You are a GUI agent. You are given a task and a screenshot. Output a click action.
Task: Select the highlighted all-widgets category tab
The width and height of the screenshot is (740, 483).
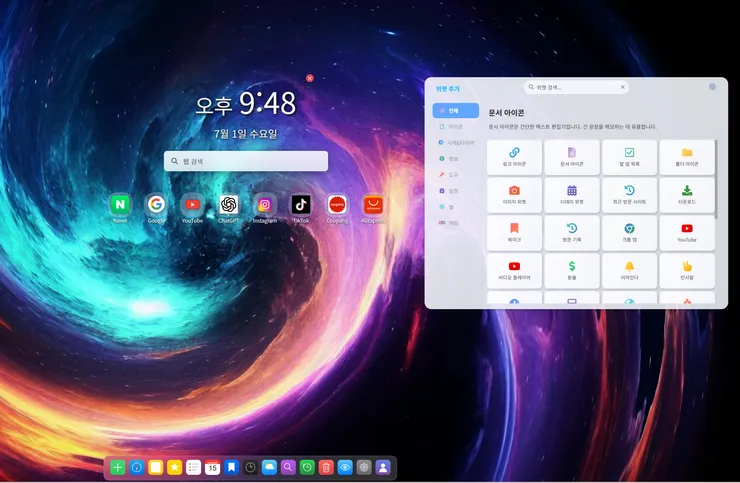pos(455,110)
